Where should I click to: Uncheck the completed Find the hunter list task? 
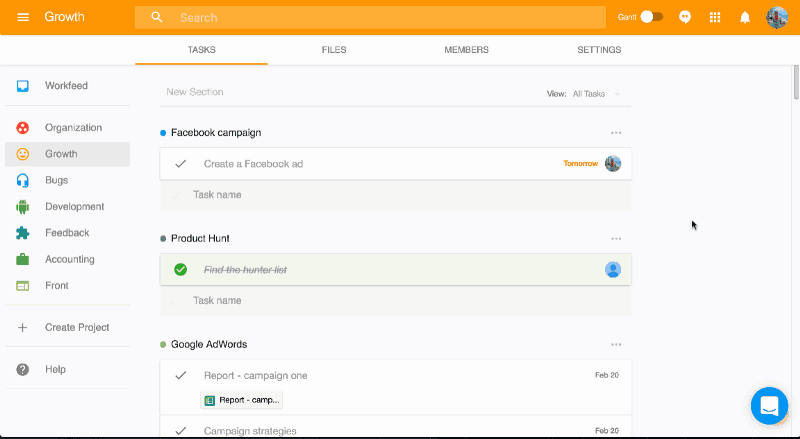181,270
